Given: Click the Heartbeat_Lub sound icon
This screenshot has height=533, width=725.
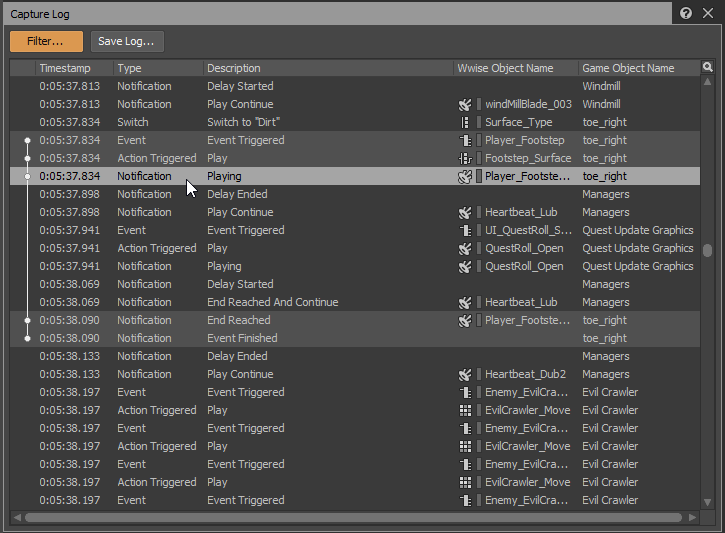Looking at the screenshot, I should tap(464, 212).
